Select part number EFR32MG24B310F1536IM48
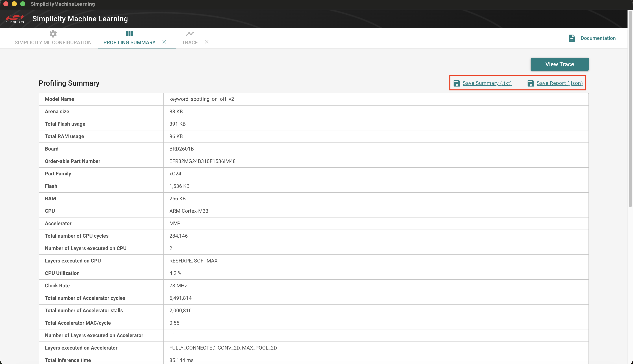Image resolution: width=633 pixels, height=364 pixels. 202,162
